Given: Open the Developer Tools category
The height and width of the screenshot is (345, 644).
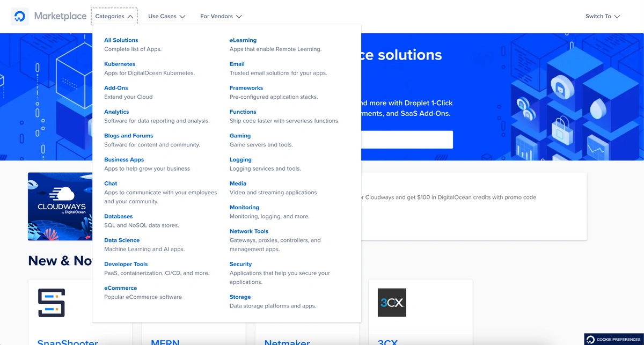Looking at the screenshot, I should [126, 264].
